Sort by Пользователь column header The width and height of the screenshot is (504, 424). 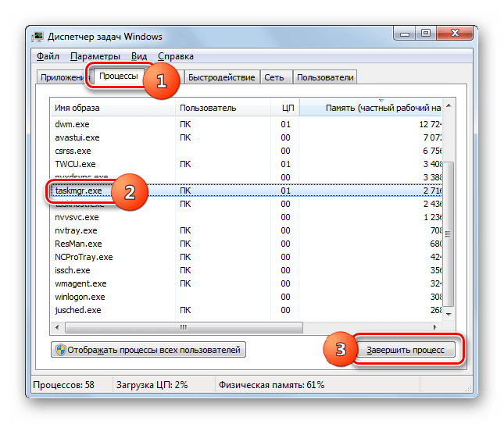(x=223, y=108)
